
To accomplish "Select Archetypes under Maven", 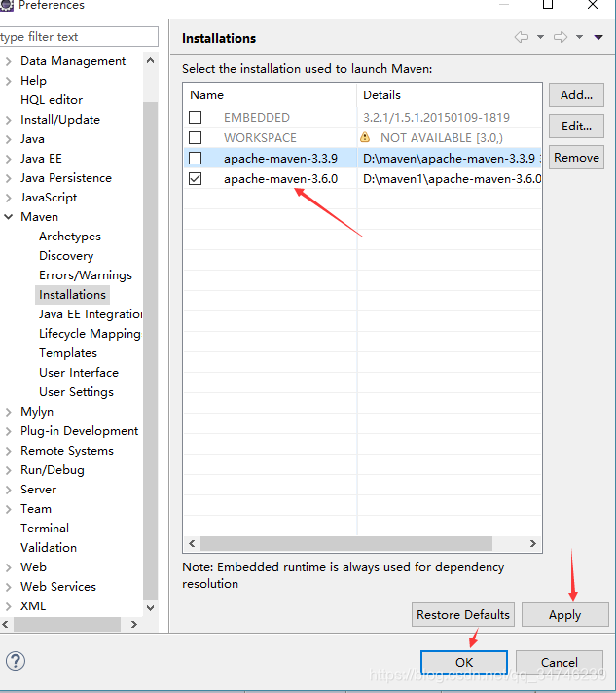I will [x=70, y=237].
